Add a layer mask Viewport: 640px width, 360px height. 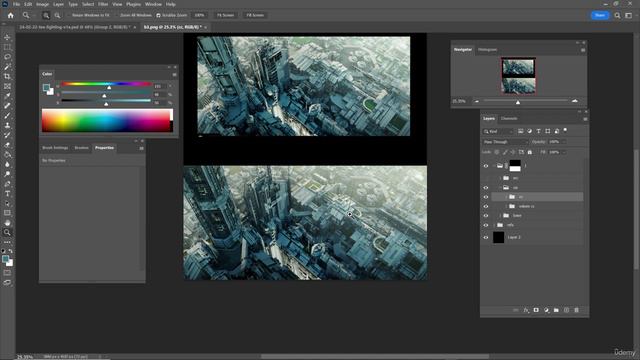click(536, 310)
